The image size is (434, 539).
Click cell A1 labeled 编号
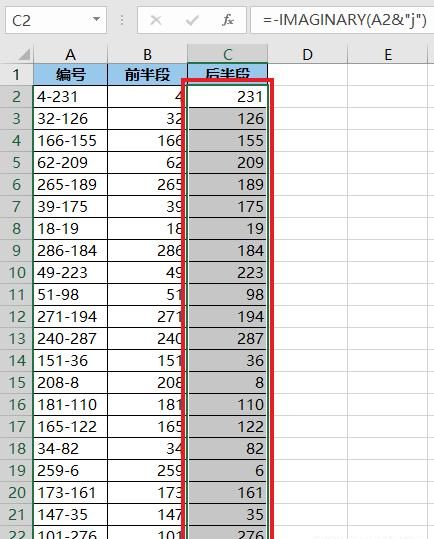coord(70,75)
